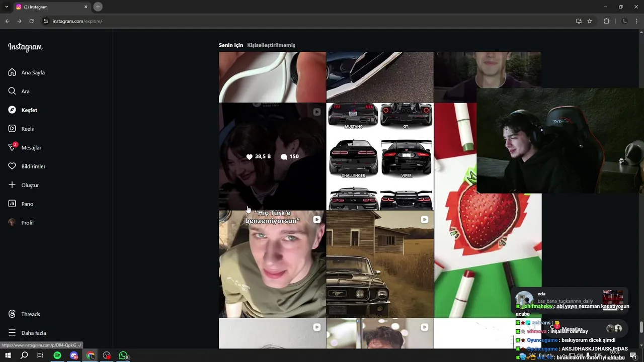Screen dimensions: 644x362
Task: Open Mesajlar messenger icon with badge
Action: pos(12,147)
